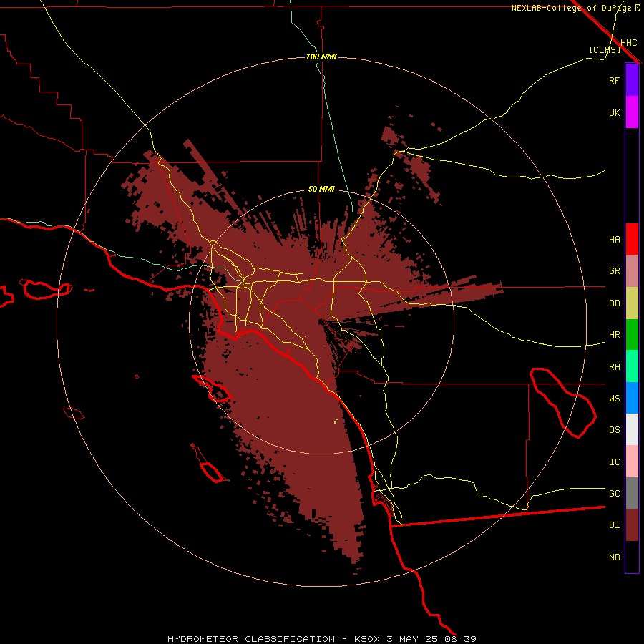644x644 pixels.
Task: Click the BI legend label
Action: pyautogui.click(x=614, y=525)
